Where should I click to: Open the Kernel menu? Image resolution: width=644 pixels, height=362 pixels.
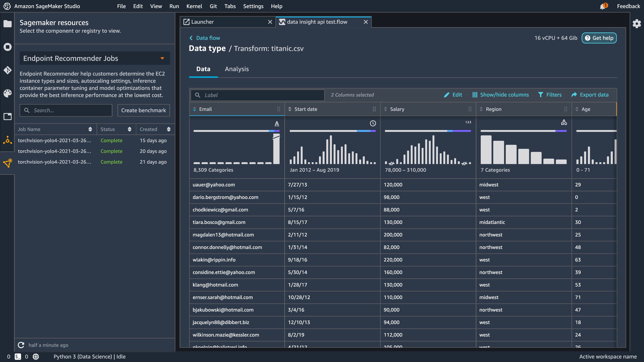[x=194, y=6]
